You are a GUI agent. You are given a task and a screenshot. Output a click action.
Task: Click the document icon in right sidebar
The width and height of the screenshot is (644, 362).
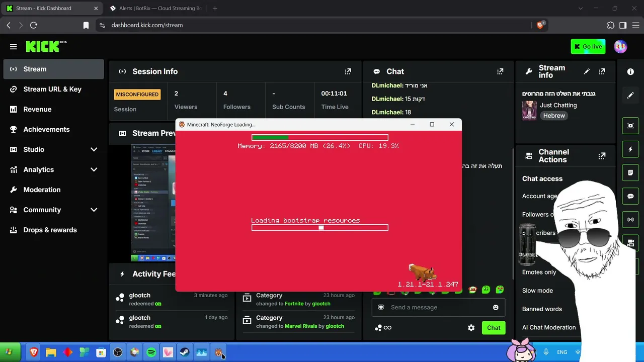630,172
